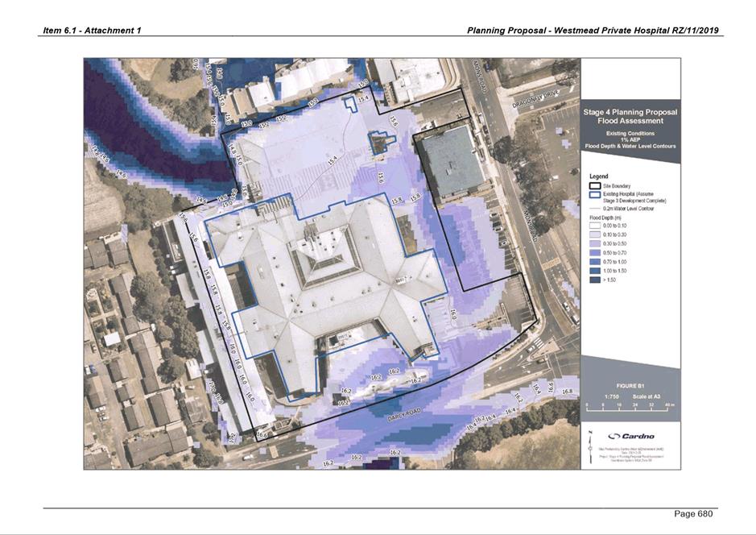This screenshot has height=535, width=756.
Task: Click the 'Stage 4 Planning Proposal' title
Action: point(630,112)
